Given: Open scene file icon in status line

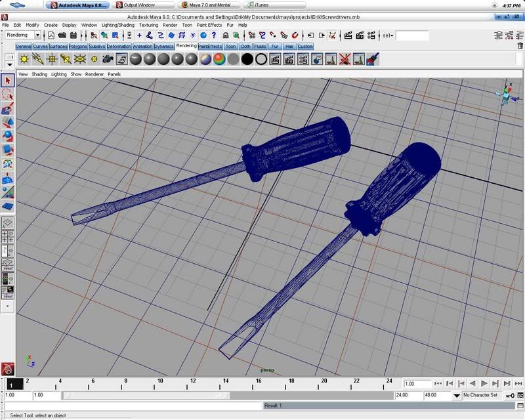Looking at the screenshot, I should (62, 35).
